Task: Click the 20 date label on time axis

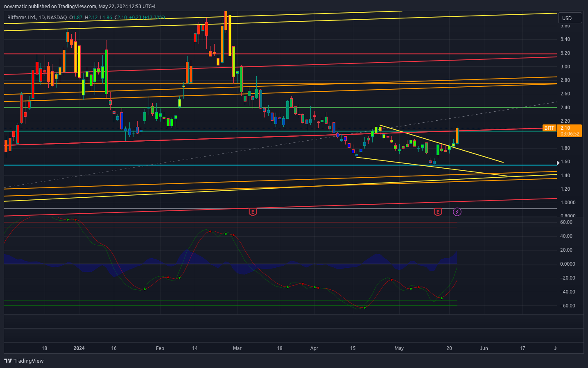Action: click(x=449, y=348)
